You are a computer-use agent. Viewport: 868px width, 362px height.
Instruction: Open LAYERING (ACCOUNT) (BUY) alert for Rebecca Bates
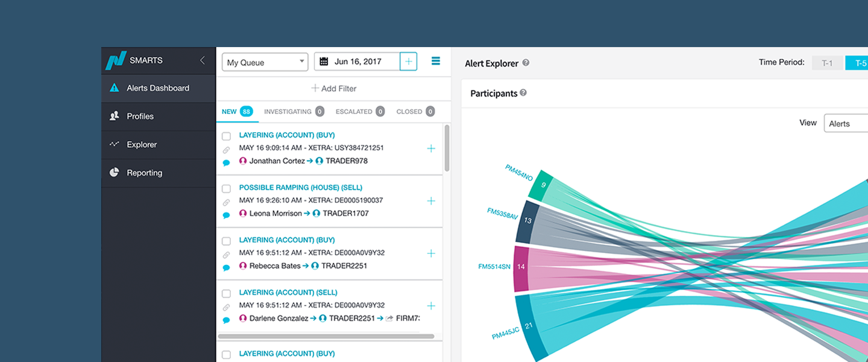(287, 240)
